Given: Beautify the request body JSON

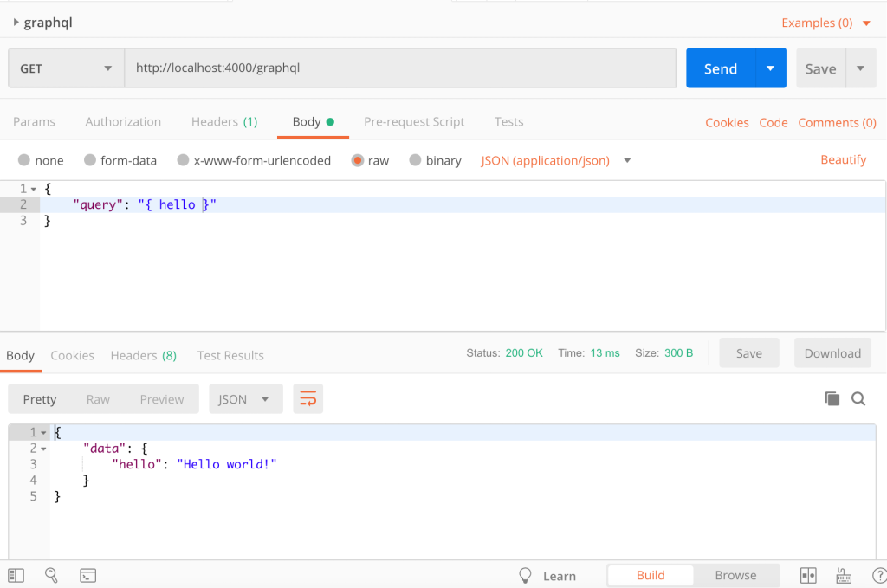Looking at the screenshot, I should pyautogui.click(x=843, y=160).
